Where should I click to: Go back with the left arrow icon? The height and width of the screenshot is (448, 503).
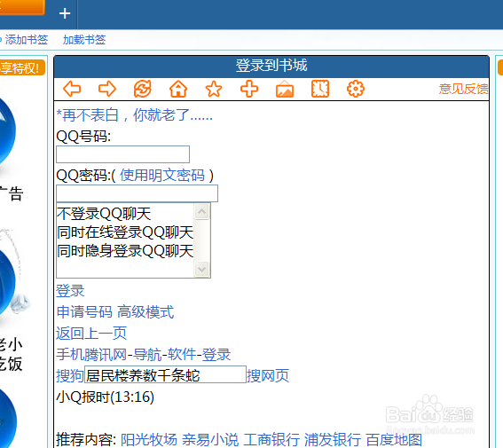coord(72,89)
